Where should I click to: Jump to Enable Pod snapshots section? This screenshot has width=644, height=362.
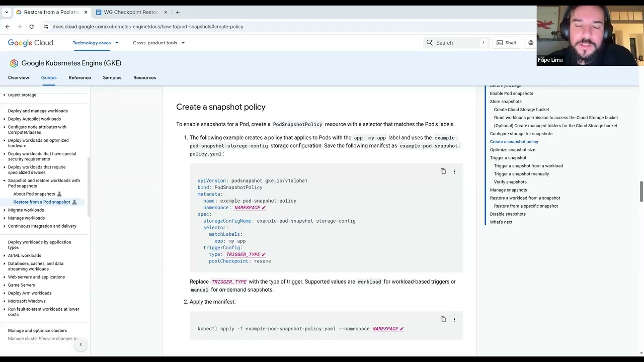(511, 94)
